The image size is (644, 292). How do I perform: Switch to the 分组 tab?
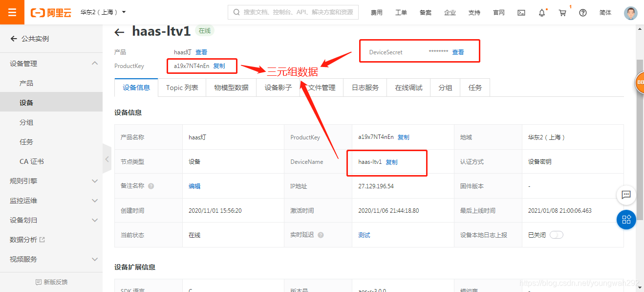pyautogui.click(x=445, y=88)
